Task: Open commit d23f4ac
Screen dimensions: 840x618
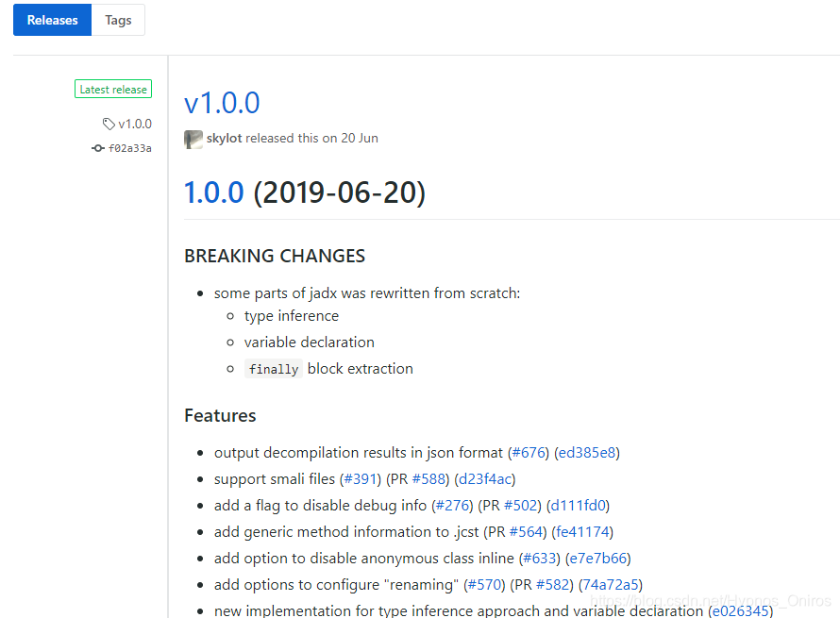Action: point(485,478)
